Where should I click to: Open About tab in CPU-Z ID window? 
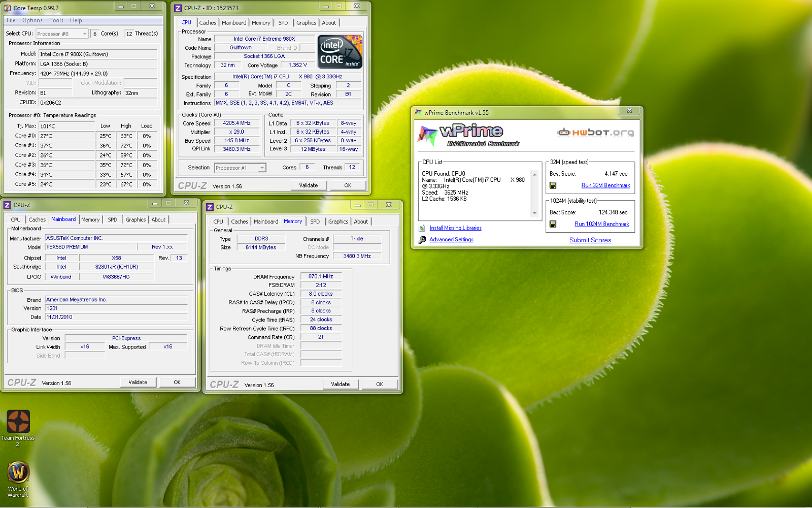coord(329,23)
